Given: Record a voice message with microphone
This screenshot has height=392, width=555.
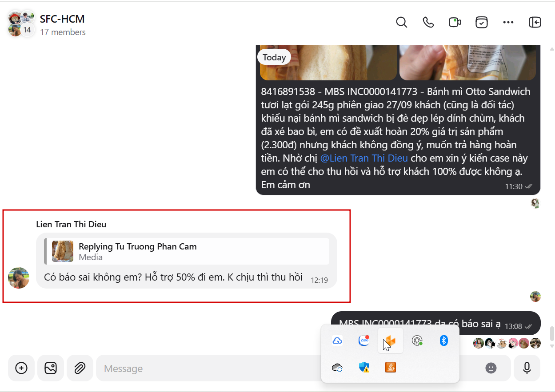Looking at the screenshot, I should [x=527, y=368].
